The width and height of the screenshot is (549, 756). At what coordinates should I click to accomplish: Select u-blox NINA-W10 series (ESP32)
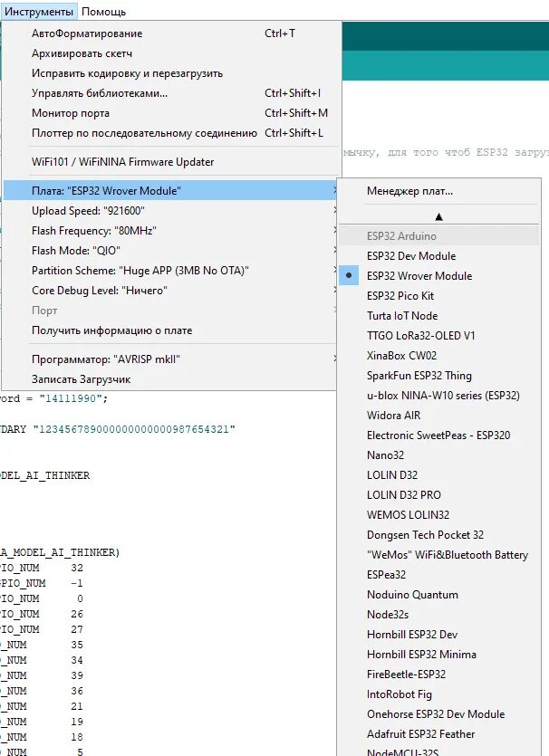point(439,396)
